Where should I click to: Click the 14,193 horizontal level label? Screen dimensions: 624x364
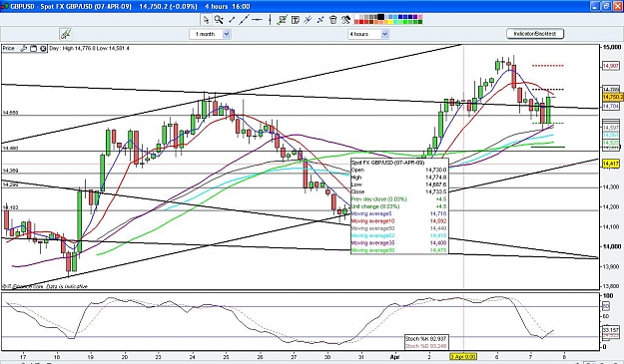click(10, 207)
